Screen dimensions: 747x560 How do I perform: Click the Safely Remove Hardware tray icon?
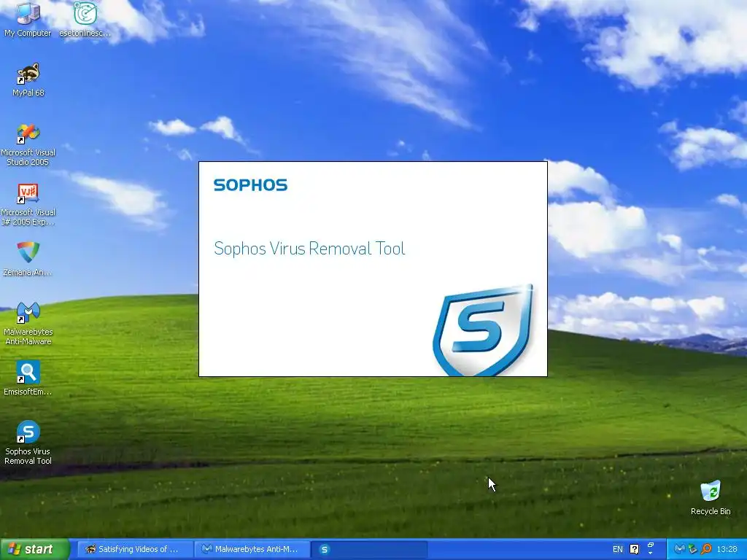point(693,549)
